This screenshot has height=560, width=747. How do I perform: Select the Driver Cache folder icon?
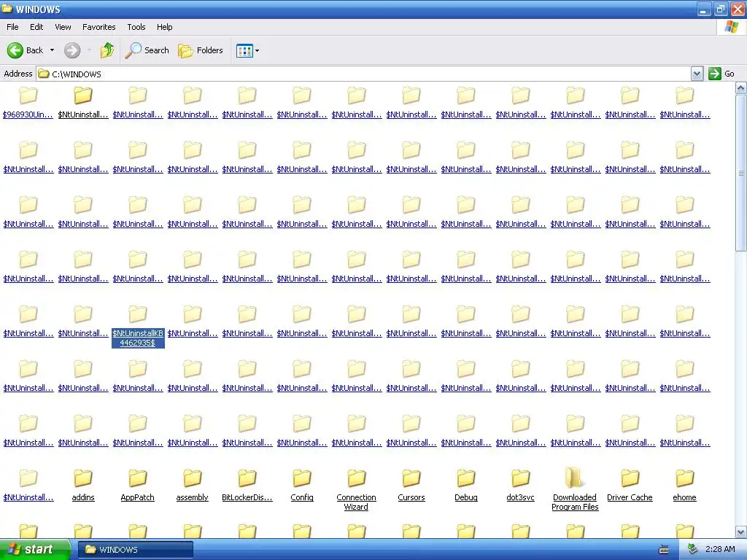tap(630, 478)
